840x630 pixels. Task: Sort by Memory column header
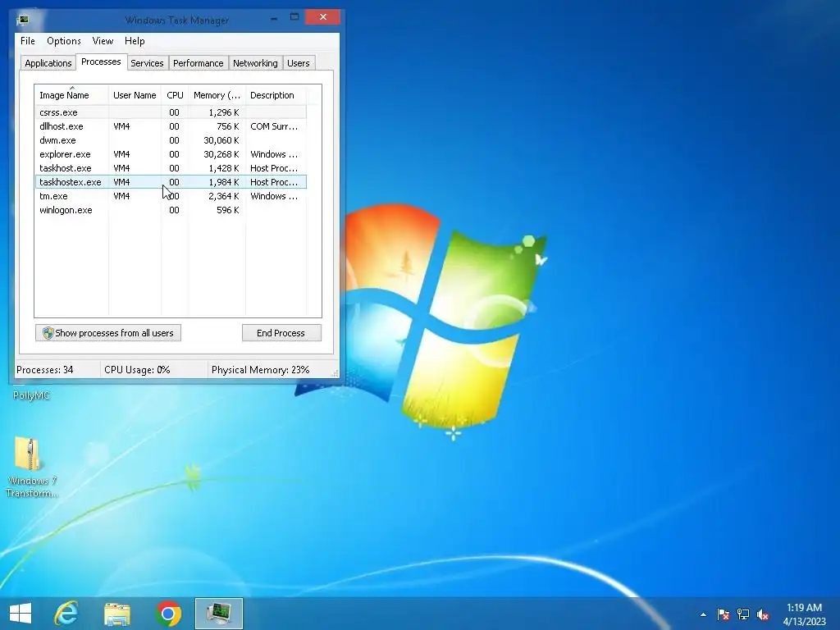[217, 95]
